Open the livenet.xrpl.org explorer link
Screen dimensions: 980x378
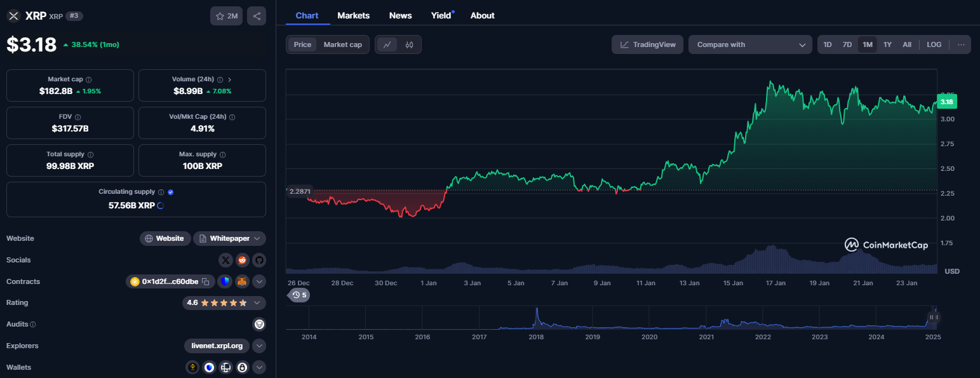click(217, 346)
